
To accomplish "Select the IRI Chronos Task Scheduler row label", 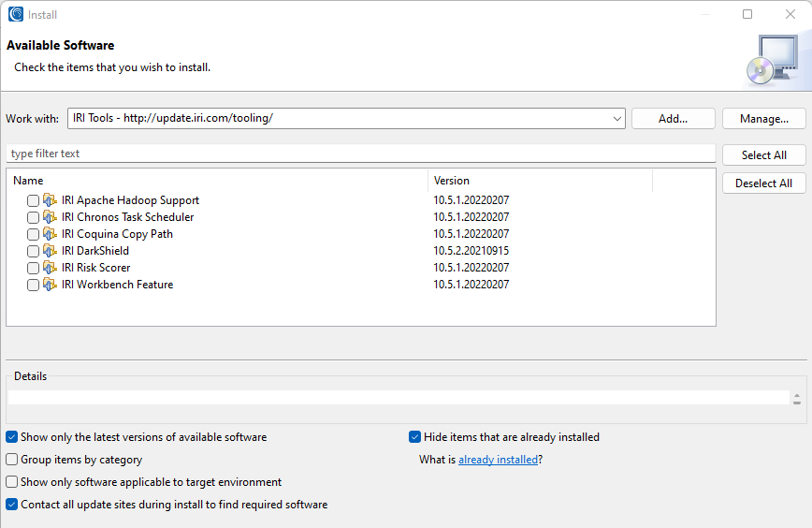I will point(127,216).
